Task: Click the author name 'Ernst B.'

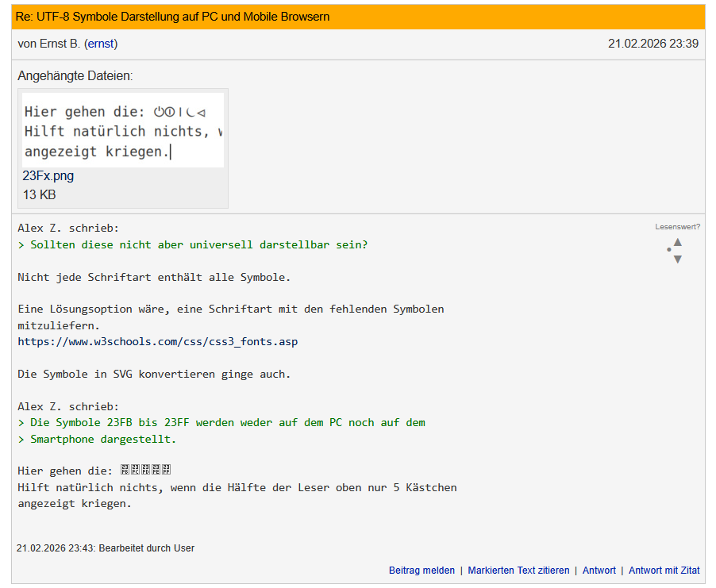Action: pos(60,44)
